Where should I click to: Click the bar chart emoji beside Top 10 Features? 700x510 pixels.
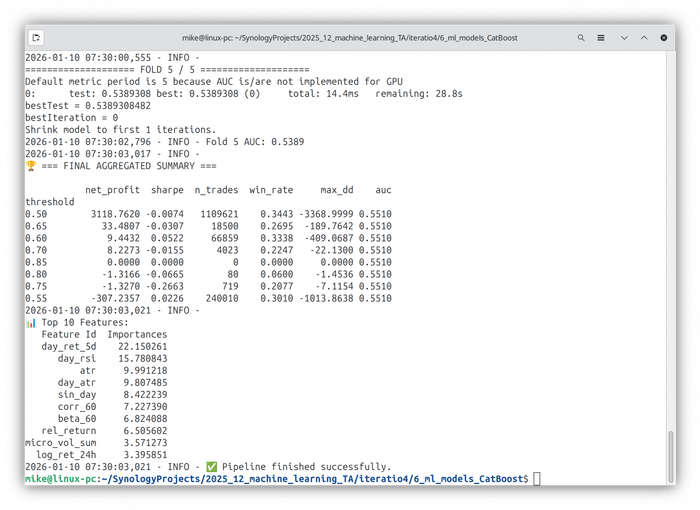30,322
